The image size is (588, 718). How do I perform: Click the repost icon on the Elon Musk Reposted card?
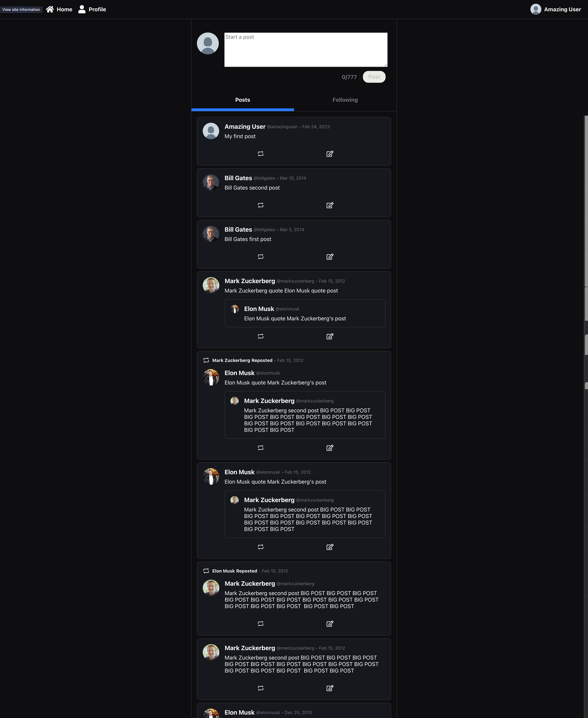260,623
